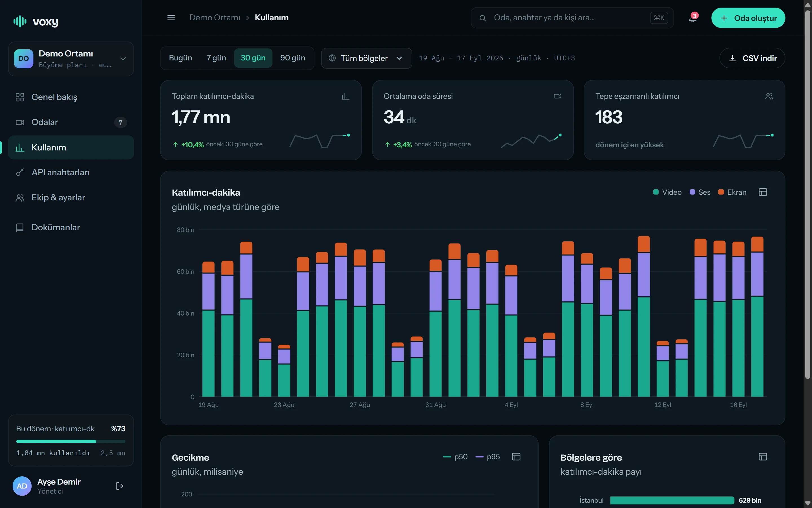Open Dokümanlar in the sidebar
The image size is (812, 508).
coord(71,227)
